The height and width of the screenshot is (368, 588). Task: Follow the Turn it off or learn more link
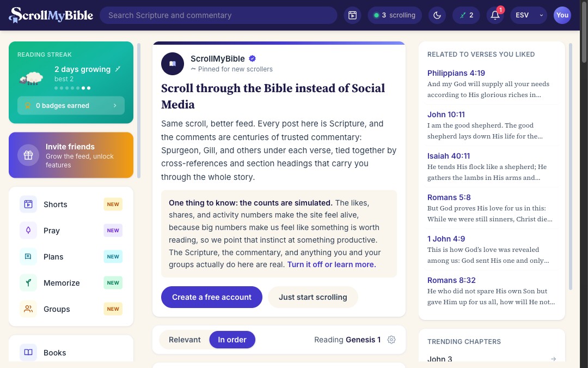click(x=332, y=264)
